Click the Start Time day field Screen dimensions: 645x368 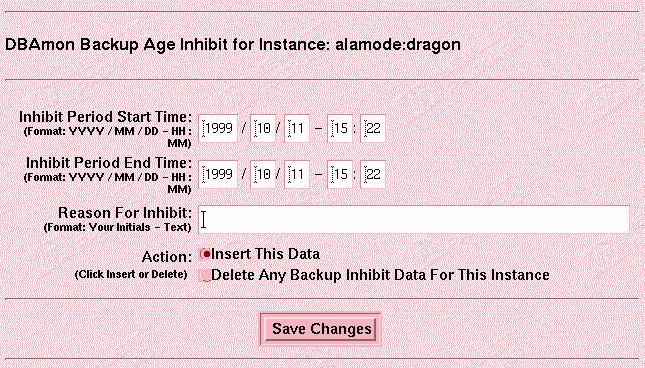coord(297,129)
